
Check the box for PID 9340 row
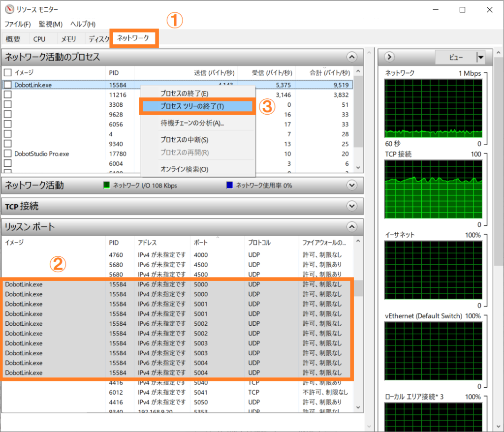(x=8, y=144)
